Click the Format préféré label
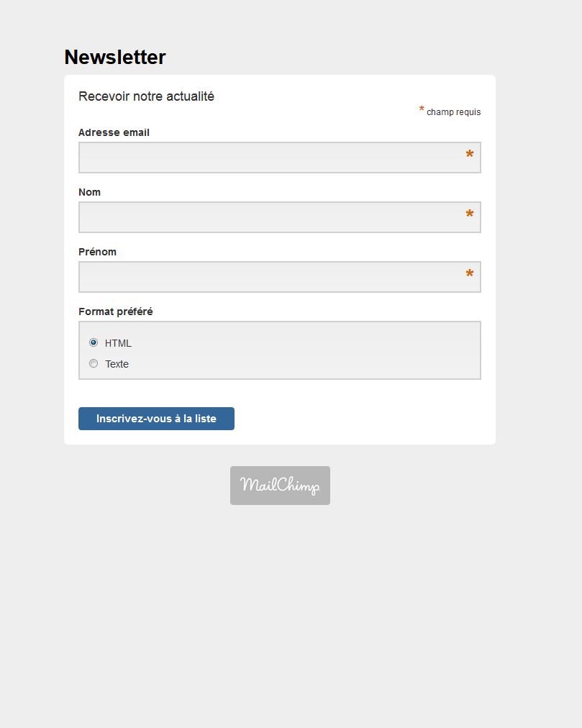Screen dimensions: 582x728 pos(115,311)
